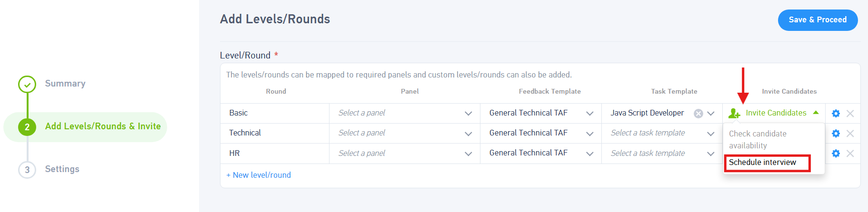The height and width of the screenshot is (212, 868).
Task: Remove the HR round row
Action: point(850,154)
